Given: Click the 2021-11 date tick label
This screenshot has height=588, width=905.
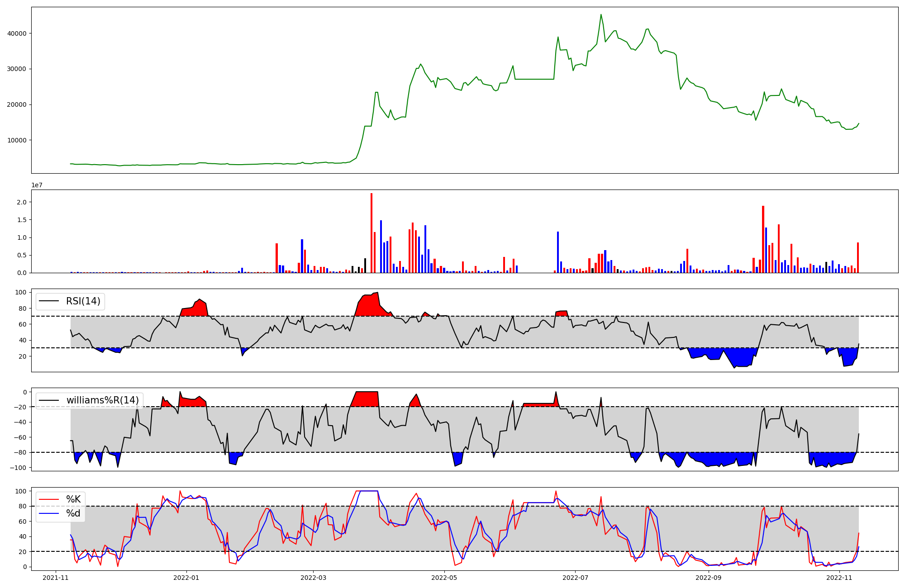Looking at the screenshot, I should tap(56, 578).
